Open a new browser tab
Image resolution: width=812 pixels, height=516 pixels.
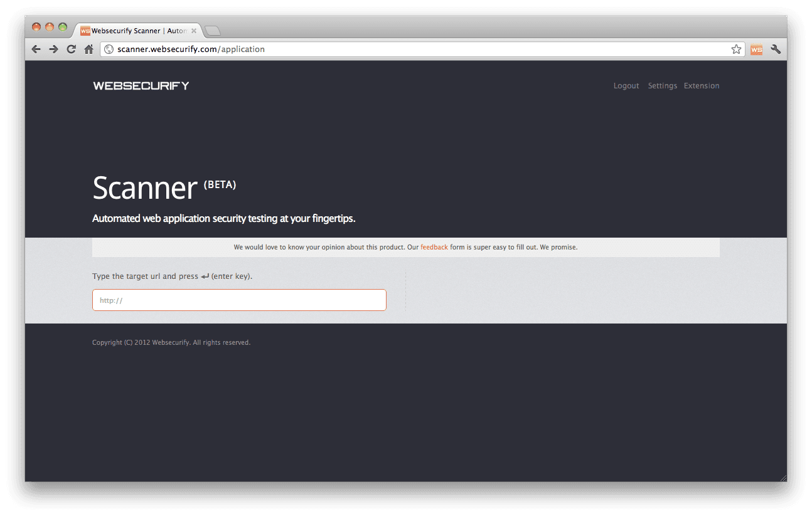click(x=213, y=31)
